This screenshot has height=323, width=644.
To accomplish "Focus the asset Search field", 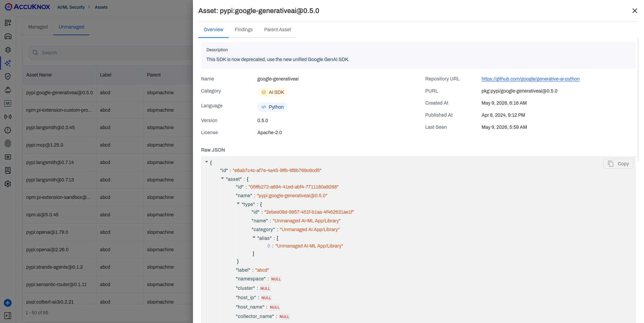I will coord(111,53).
